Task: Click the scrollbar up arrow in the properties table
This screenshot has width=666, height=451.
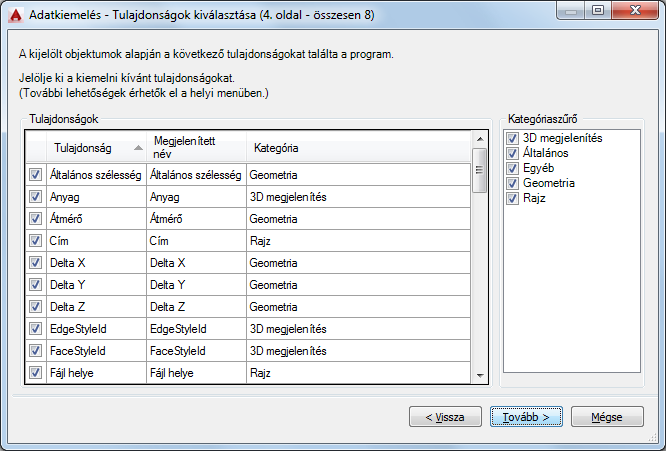Action: click(480, 141)
